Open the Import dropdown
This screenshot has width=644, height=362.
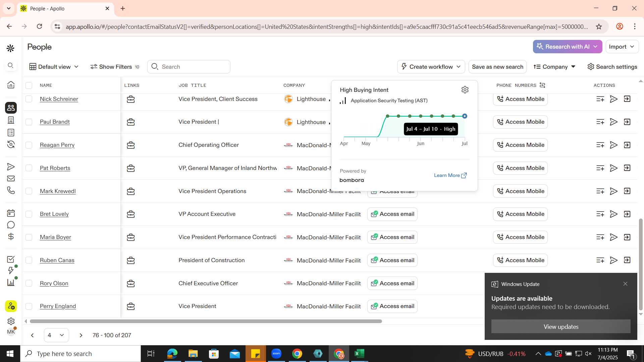point(622,47)
